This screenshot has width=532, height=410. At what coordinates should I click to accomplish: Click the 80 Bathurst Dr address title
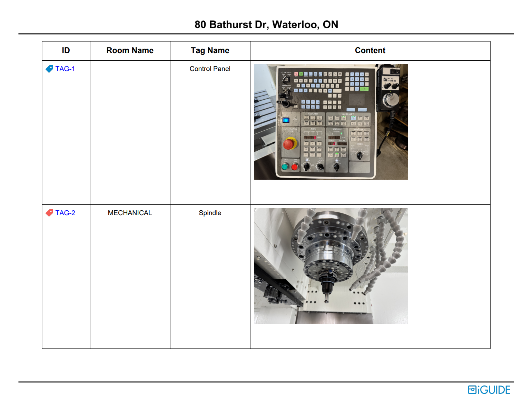pos(266,25)
